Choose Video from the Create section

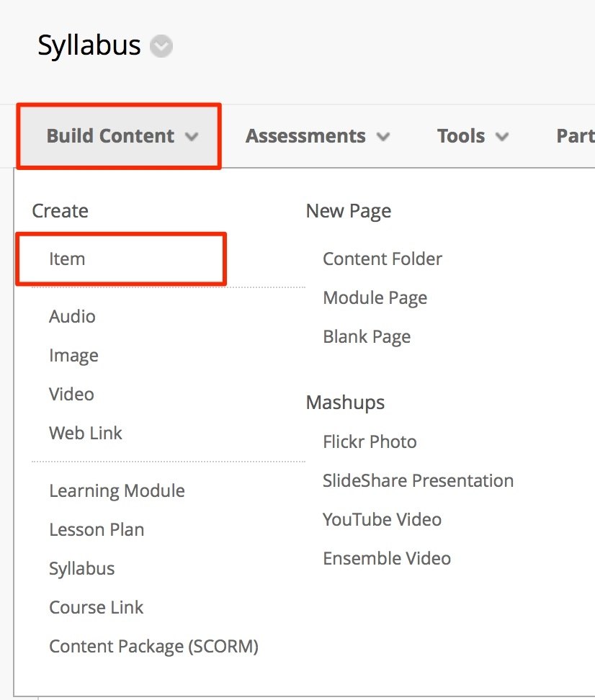pyautogui.click(x=71, y=395)
